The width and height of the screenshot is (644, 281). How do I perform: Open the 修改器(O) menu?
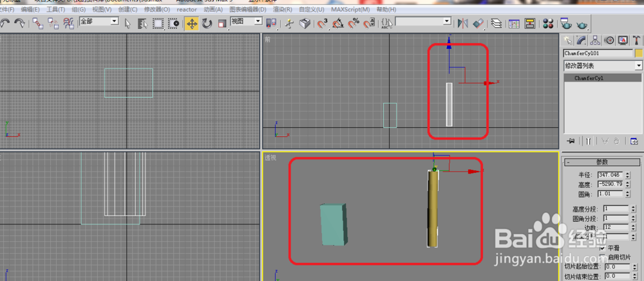pyautogui.click(x=157, y=10)
